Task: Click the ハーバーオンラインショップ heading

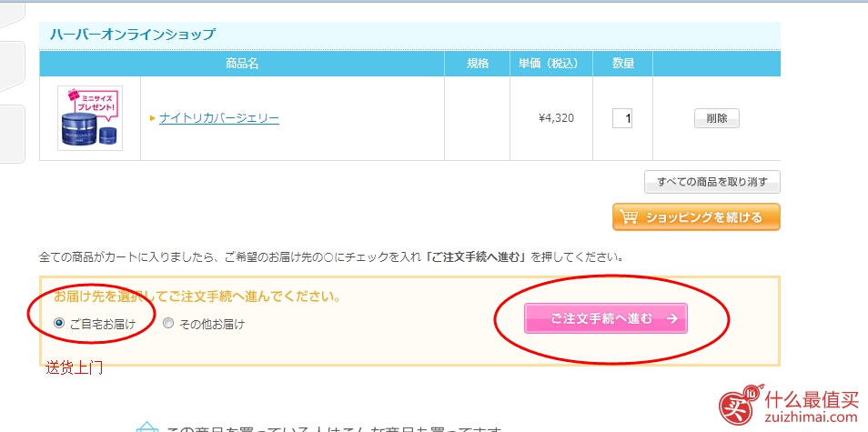Action: point(132,35)
